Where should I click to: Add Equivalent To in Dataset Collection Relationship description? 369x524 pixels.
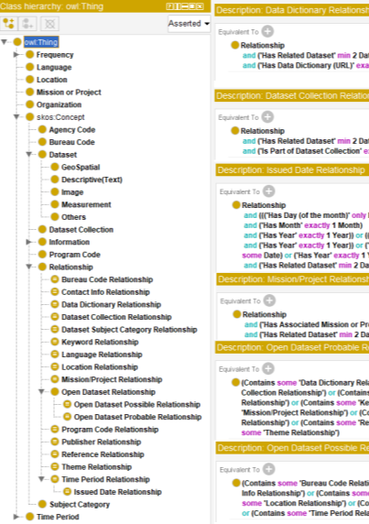pos(267,117)
